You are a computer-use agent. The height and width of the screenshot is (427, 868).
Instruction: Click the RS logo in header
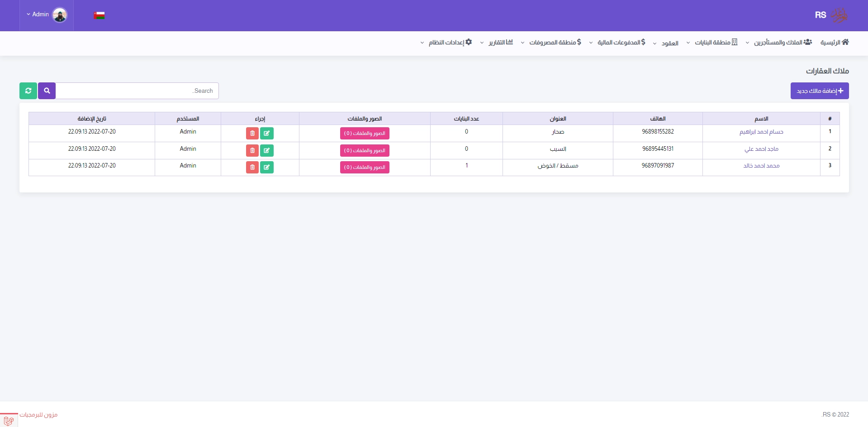tap(831, 15)
